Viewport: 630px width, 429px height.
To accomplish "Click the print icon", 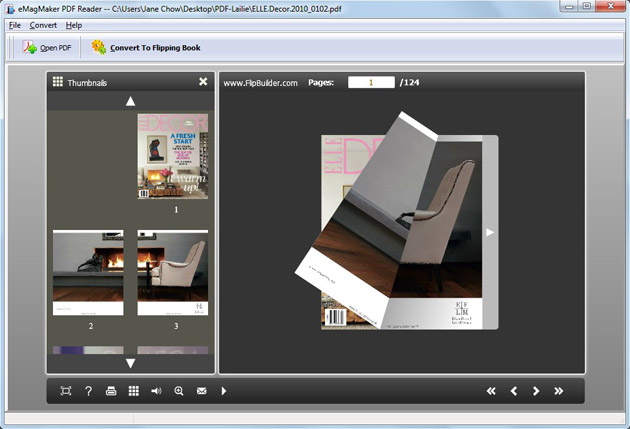I will point(111,391).
